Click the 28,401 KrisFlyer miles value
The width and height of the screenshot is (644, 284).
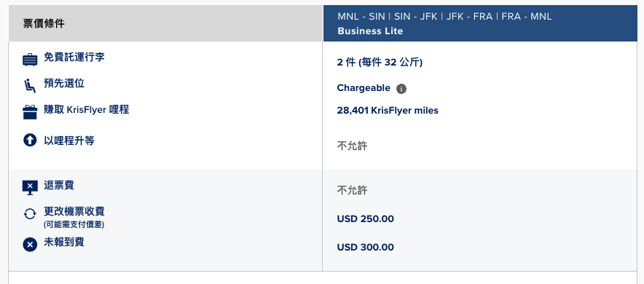point(388,111)
